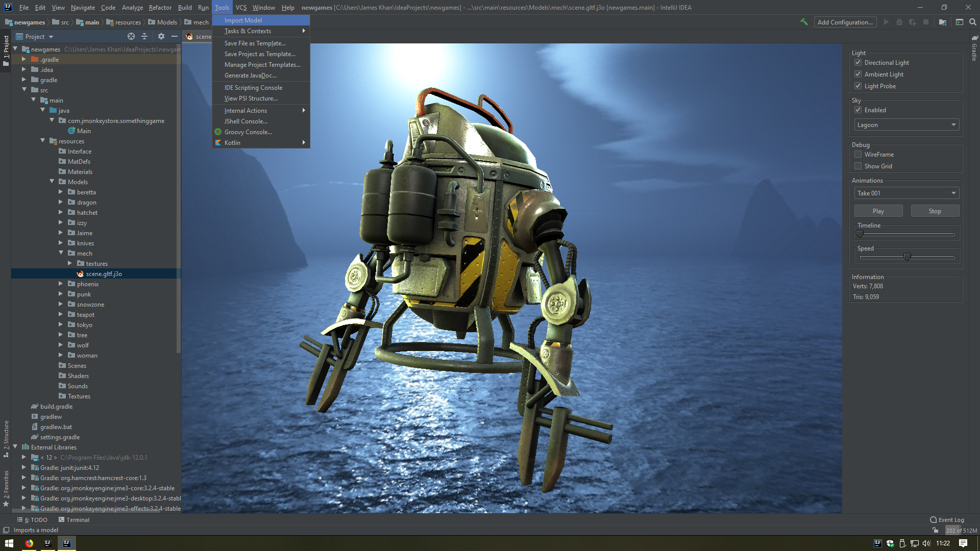This screenshot has width=980, height=551.
Task: Click the Search Everywhere magnifier icon
Action: click(973, 22)
